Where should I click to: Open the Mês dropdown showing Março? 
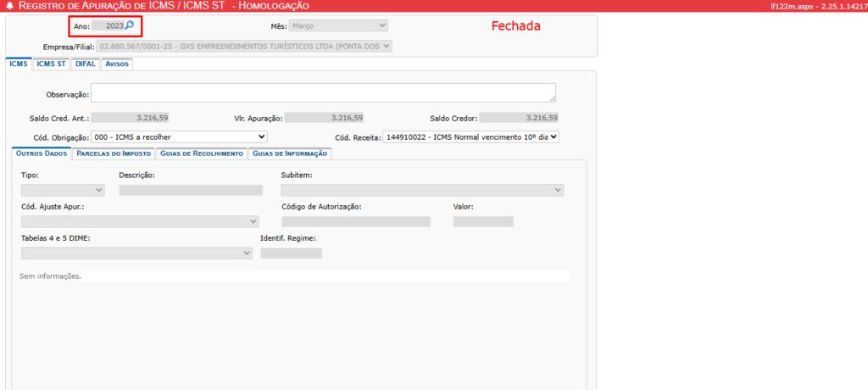click(338, 26)
